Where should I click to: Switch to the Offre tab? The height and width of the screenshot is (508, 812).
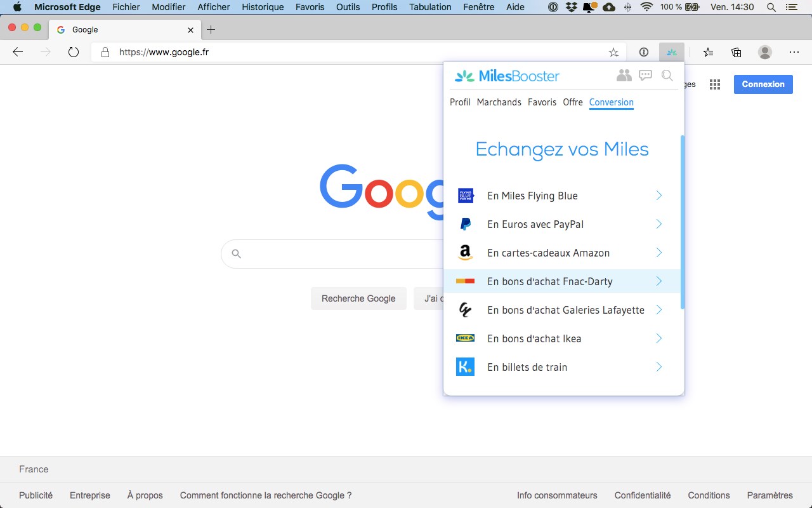point(573,102)
